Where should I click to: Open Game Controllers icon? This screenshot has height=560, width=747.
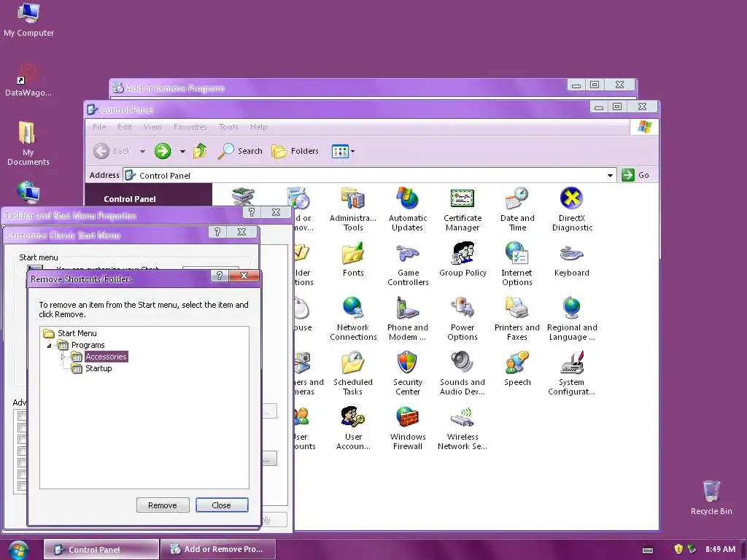pos(408,264)
